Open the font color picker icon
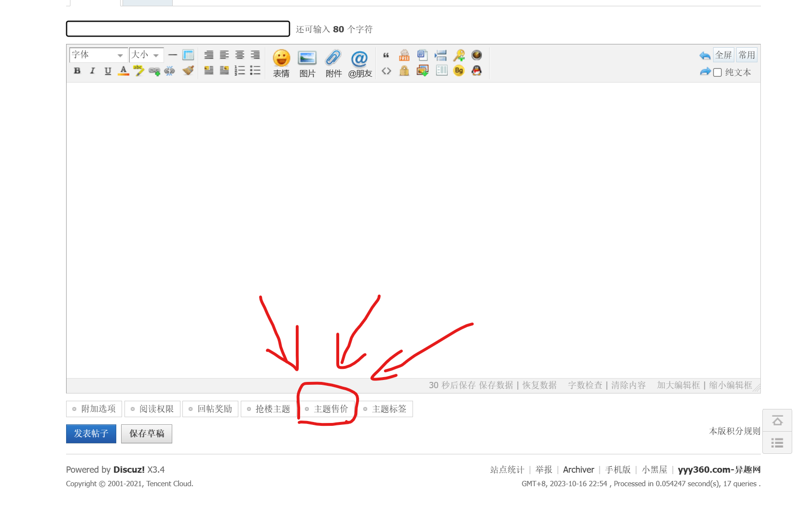 [124, 71]
